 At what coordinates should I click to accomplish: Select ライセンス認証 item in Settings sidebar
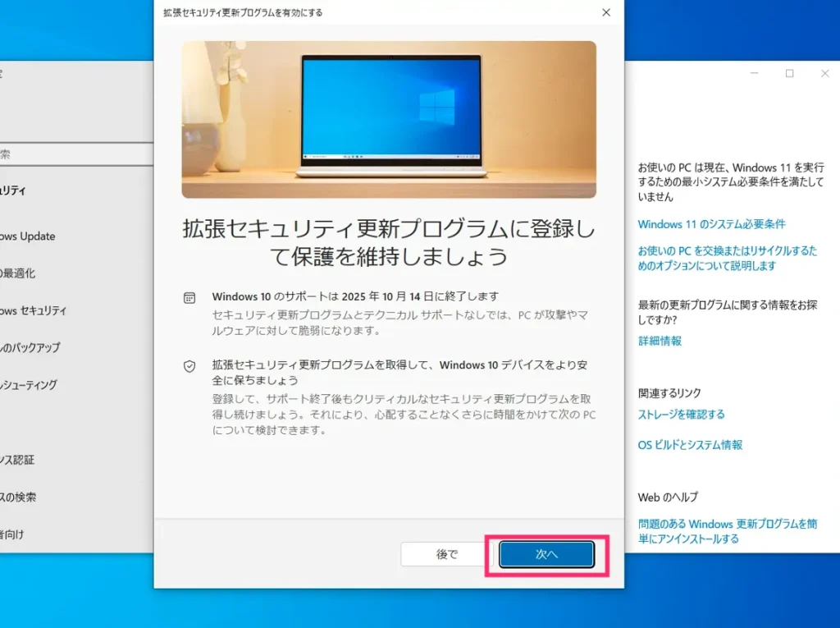[x=17, y=460]
